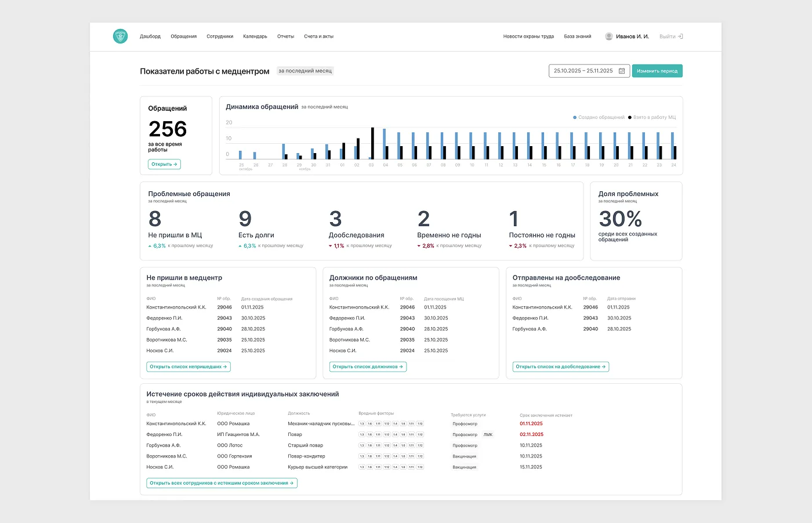Go to the Обращения section
The image size is (812, 523).
pyautogui.click(x=183, y=36)
